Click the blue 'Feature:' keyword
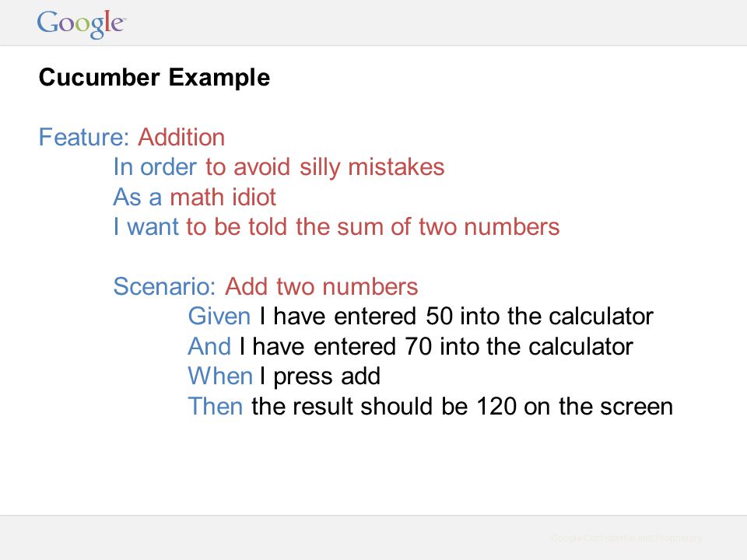 click(x=84, y=137)
